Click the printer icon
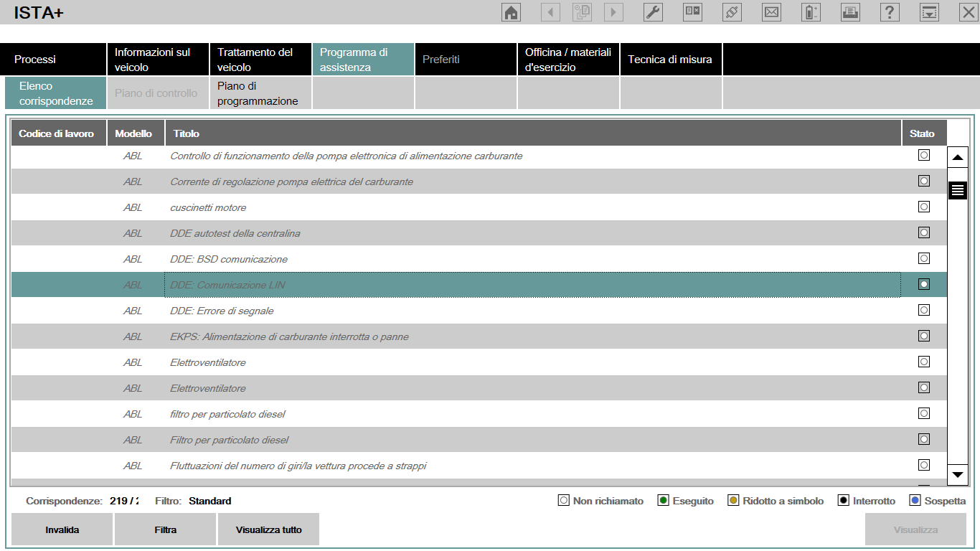The width and height of the screenshot is (980, 551). [850, 12]
